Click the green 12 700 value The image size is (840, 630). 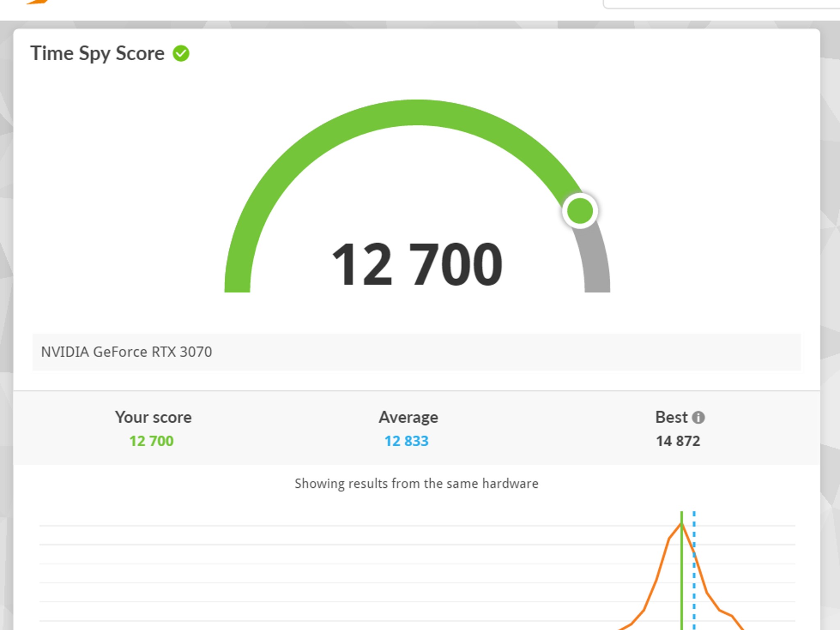pos(151,441)
